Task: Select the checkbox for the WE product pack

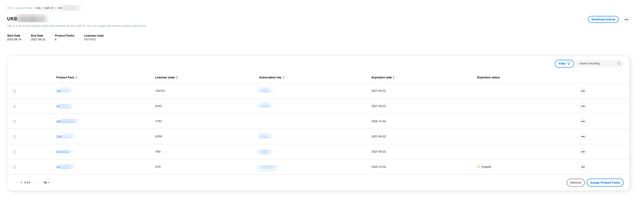Action: (x=14, y=91)
